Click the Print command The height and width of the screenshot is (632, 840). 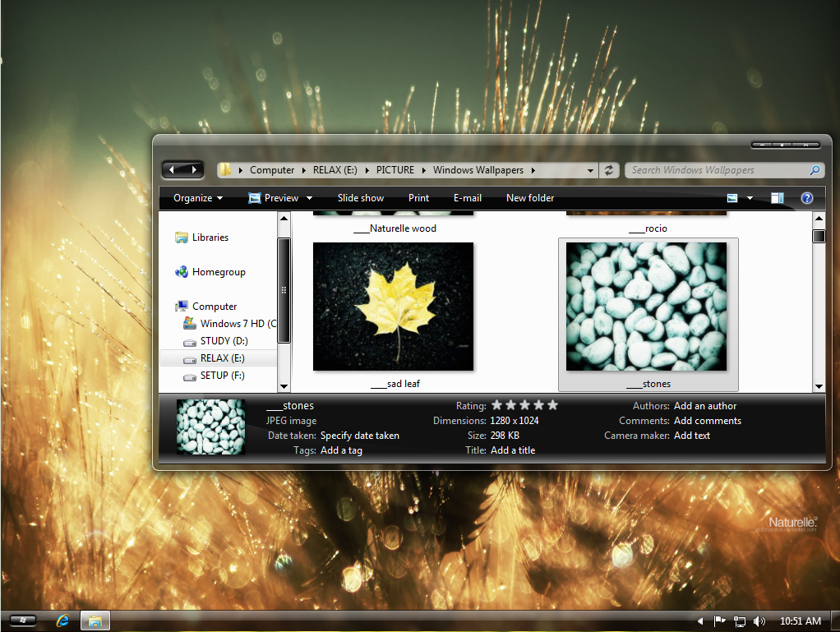418,198
